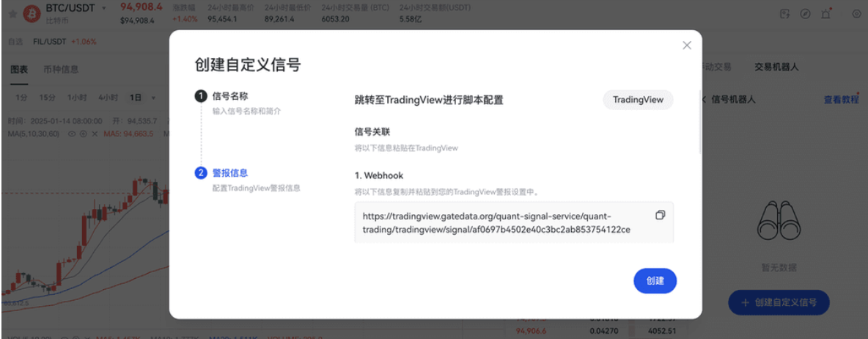Screen dimensions: 868x339
Task: Remove the MA indicator with the X icon
Action: [x=94, y=134]
